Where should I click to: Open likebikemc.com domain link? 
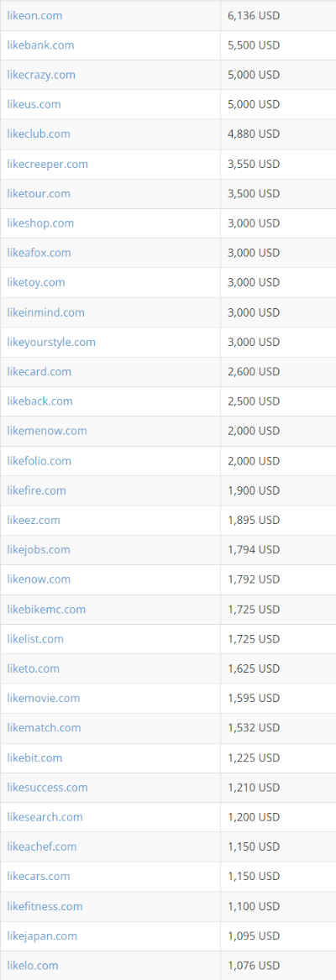point(46,610)
